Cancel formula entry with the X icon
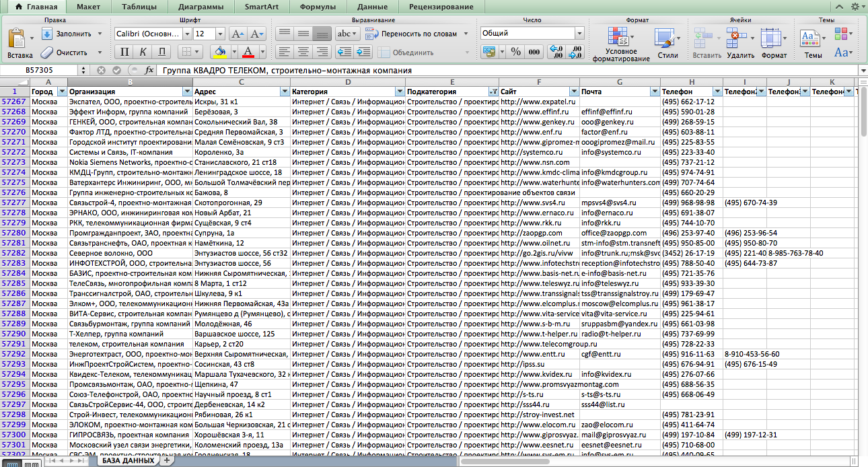The image size is (868, 467). (x=101, y=70)
